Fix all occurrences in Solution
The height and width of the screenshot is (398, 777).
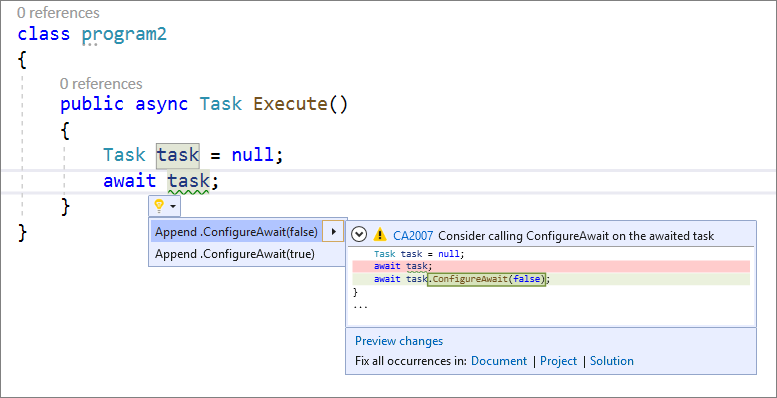[x=611, y=361]
